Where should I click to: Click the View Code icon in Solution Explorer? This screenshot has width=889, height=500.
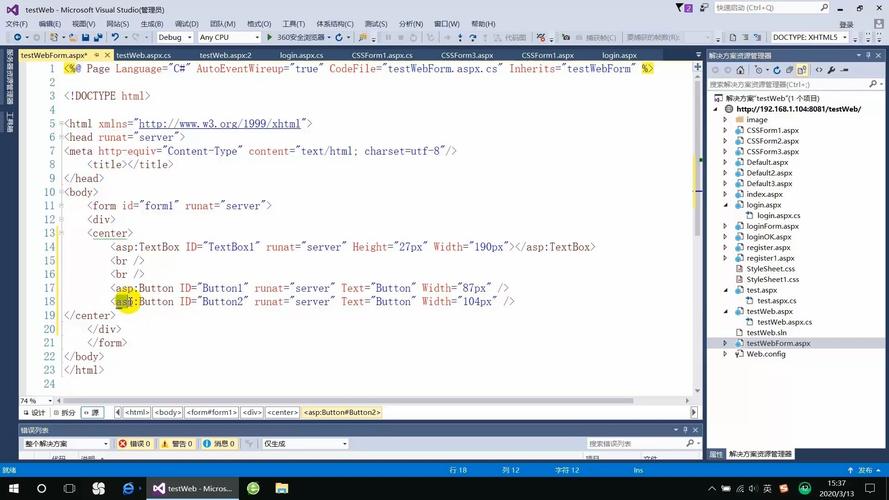tap(819, 70)
